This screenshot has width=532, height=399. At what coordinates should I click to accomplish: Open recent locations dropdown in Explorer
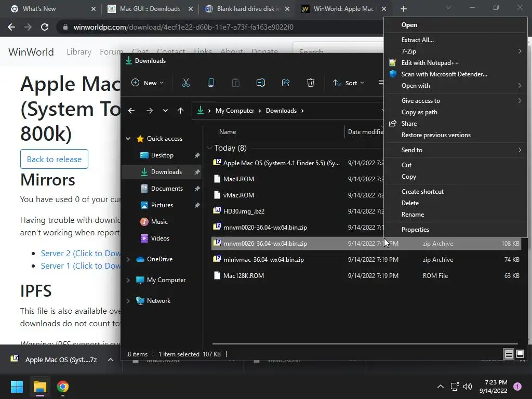(x=165, y=111)
